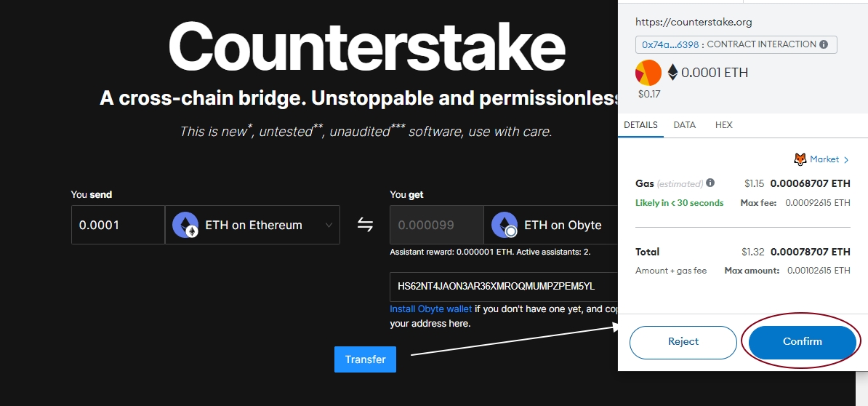Click the swap direction arrows icon
Screen dimensions: 868x406
pos(365,225)
